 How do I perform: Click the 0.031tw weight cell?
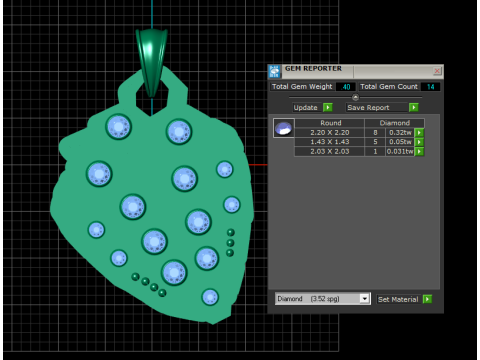click(x=400, y=151)
